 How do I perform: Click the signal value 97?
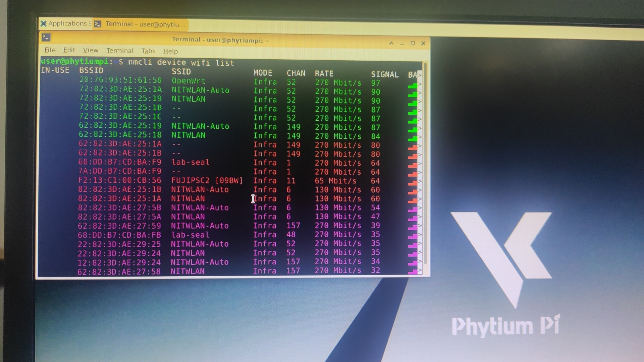tap(376, 83)
